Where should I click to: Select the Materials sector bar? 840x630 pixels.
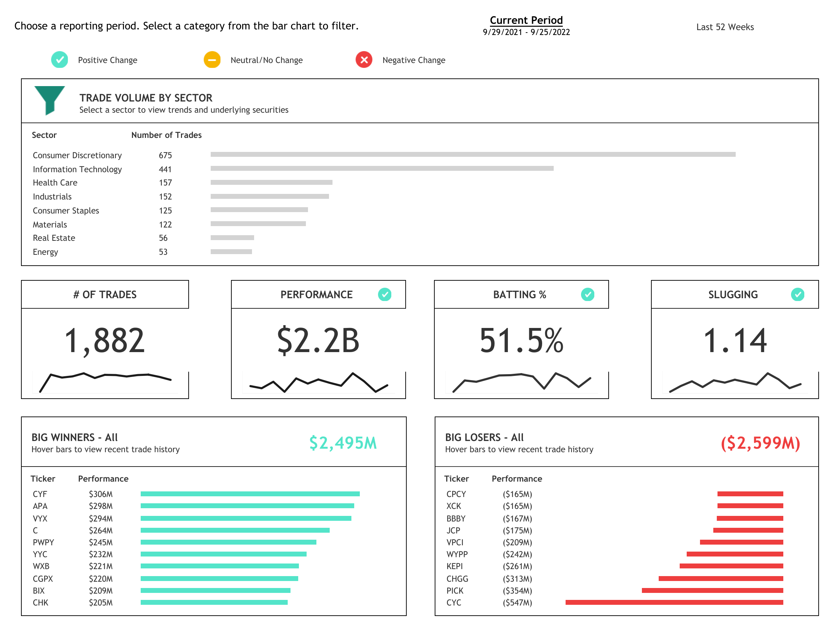click(258, 224)
